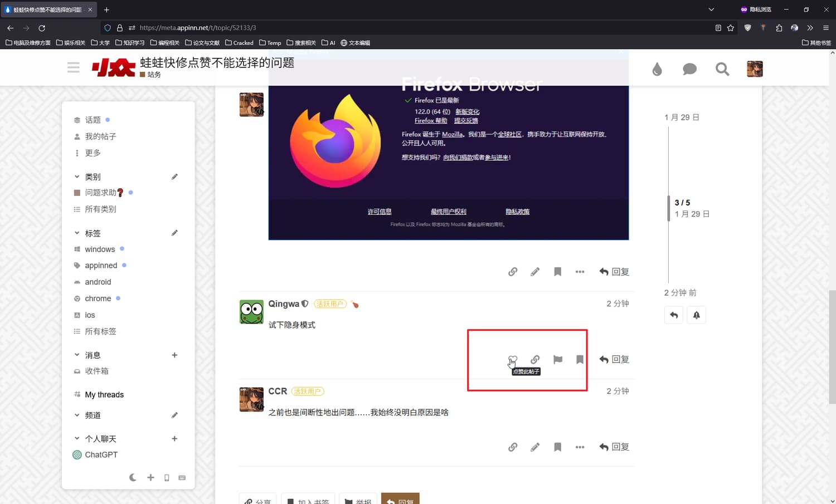Open the chat bubble icon in header
Viewport: 836px width, 504px height.
(689, 69)
